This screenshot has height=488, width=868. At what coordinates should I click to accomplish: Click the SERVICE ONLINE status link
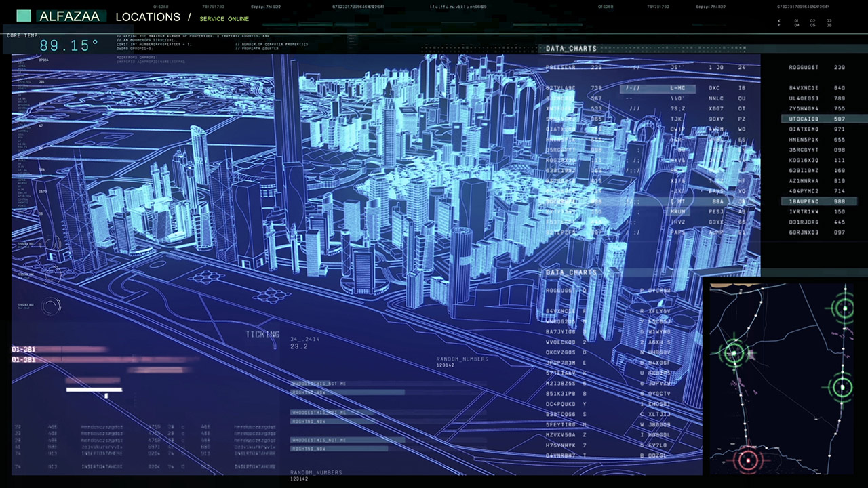[224, 19]
